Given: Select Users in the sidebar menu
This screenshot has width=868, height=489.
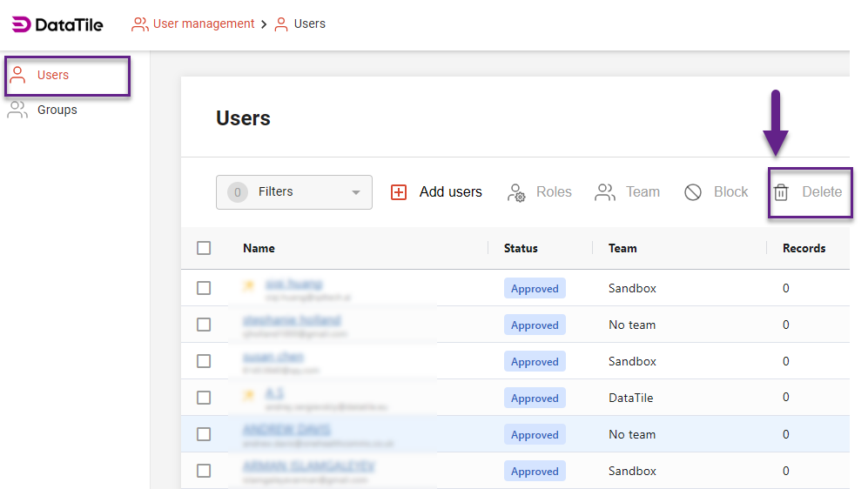Looking at the screenshot, I should [x=53, y=75].
